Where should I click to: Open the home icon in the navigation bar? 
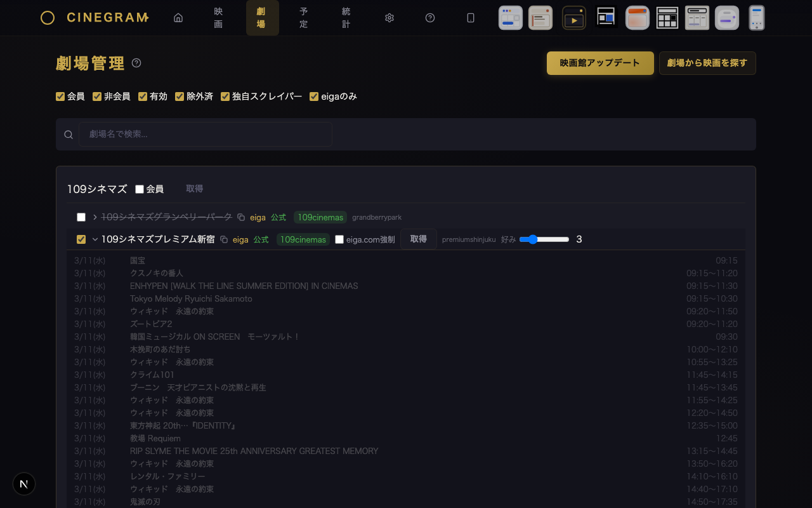pyautogui.click(x=178, y=18)
